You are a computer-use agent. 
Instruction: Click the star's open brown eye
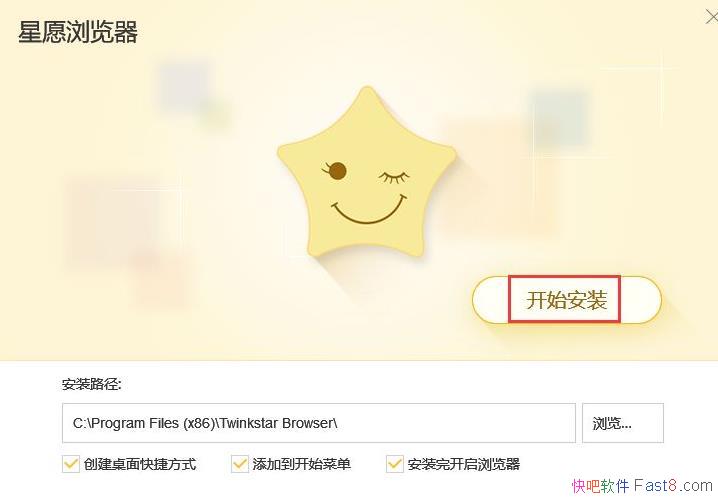pos(337,171)
